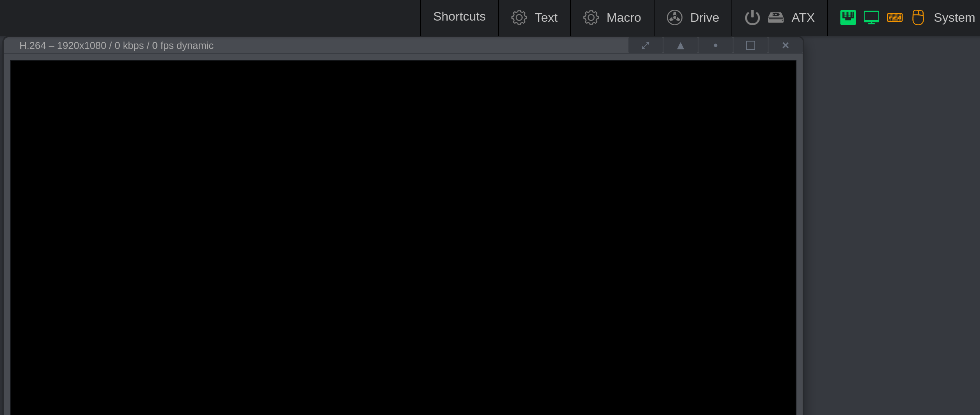Click the stream window resize-arrows button
Image resolution: width=980 pixels, height=415 pixels.
[x=646, y=45]
